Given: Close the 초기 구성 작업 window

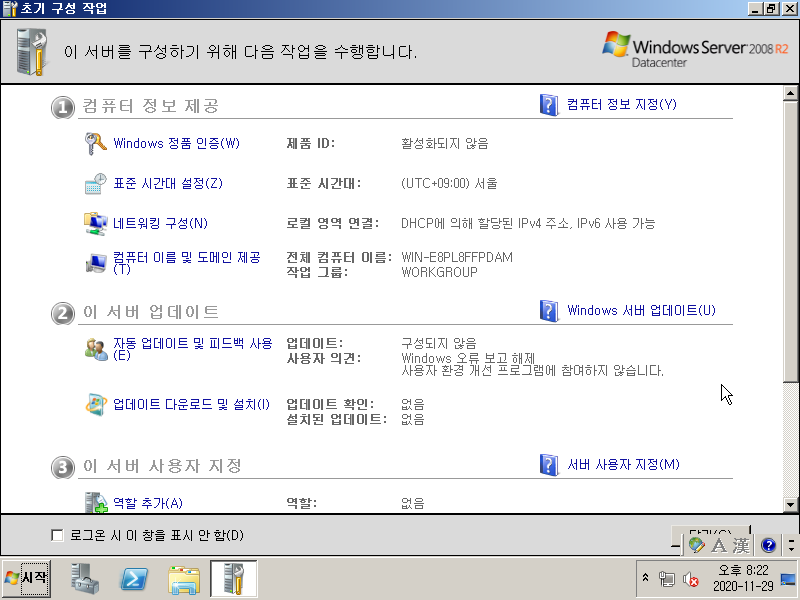Looking at the screenshot, I should click(790, 8).
